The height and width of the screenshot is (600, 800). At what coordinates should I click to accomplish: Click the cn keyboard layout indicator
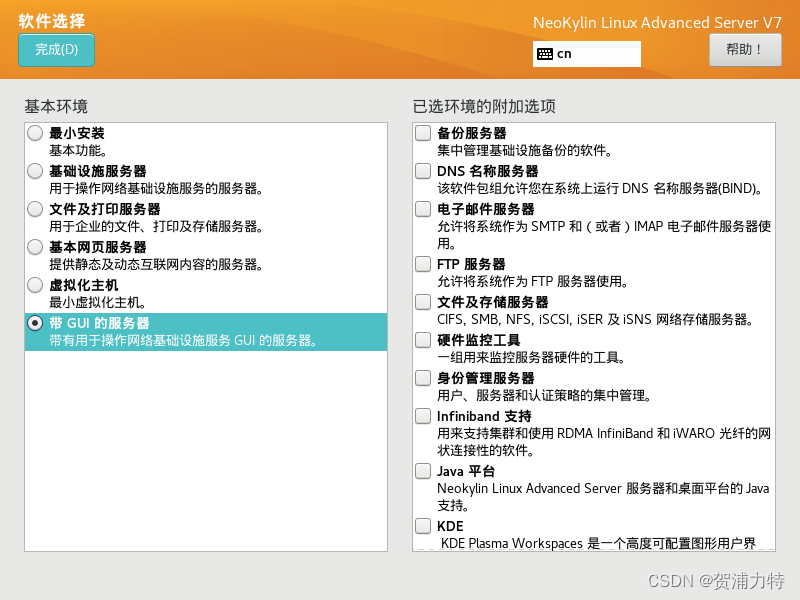587,54
